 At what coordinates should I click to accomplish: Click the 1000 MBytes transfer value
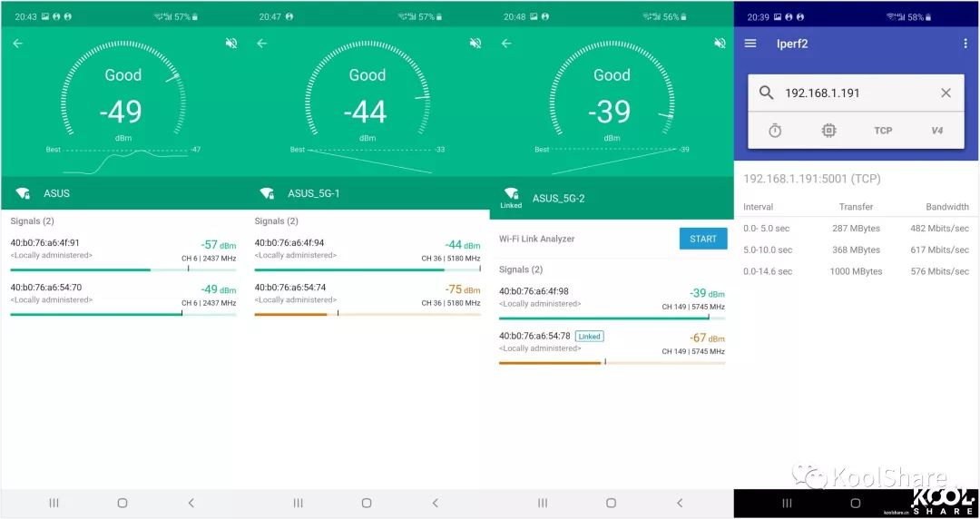[856, 271]
